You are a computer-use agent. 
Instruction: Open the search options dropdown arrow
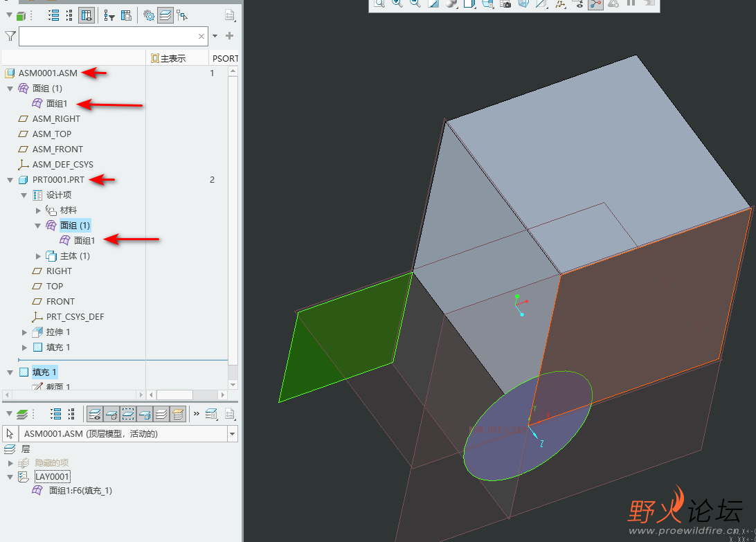pos(215,36)
